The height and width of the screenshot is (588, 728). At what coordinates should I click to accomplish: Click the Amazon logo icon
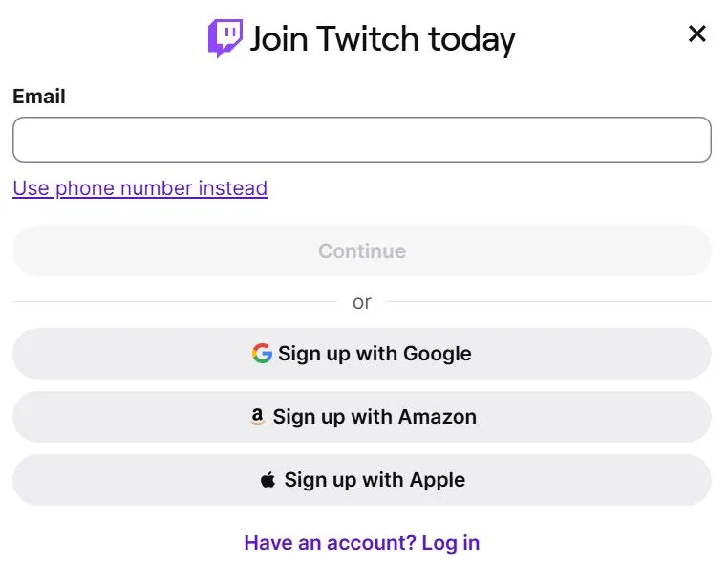[257, 417]
